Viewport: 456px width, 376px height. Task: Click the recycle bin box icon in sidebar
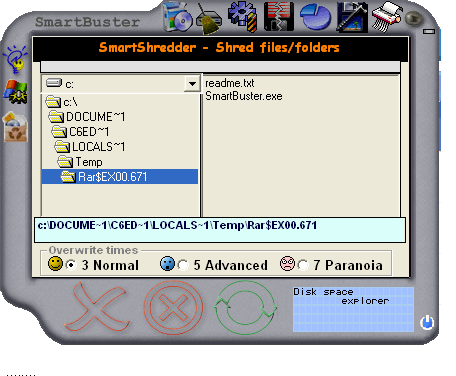coord(15,127)
